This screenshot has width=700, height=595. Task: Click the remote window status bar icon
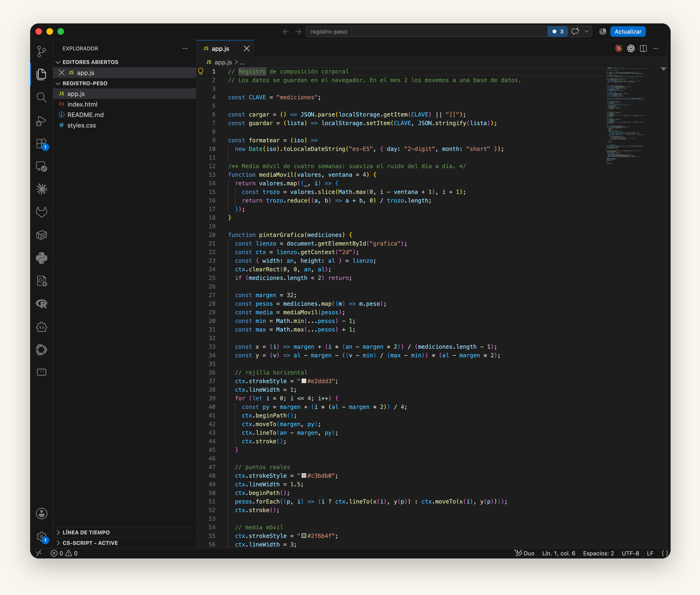coord(39,553)
